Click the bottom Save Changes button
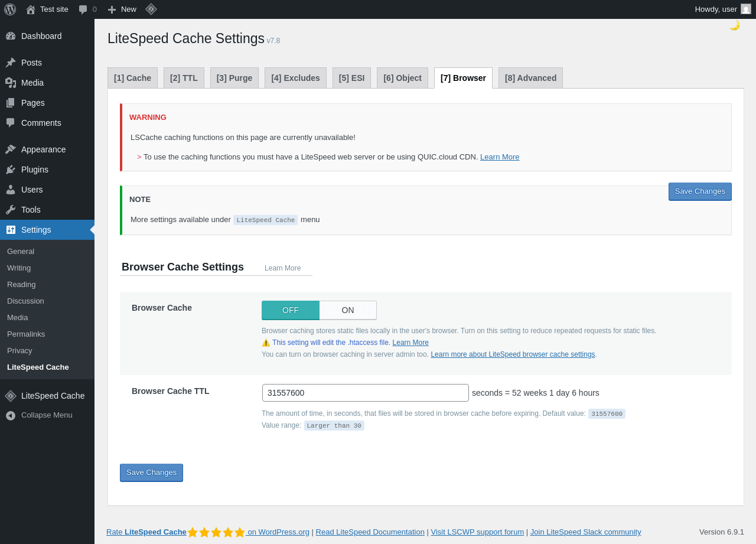The height and width of the screenshot is (544, 756). (x=151, y=473)
